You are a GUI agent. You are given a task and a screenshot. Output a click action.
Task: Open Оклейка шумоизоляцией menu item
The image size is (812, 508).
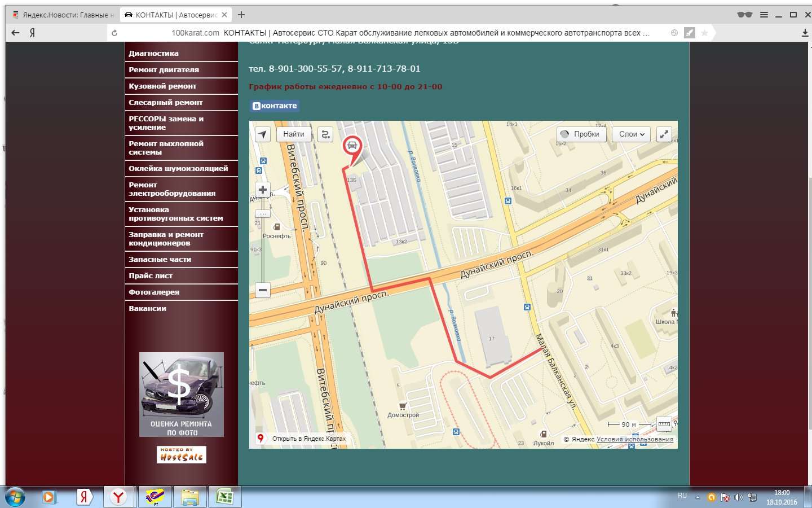(182, 169)
